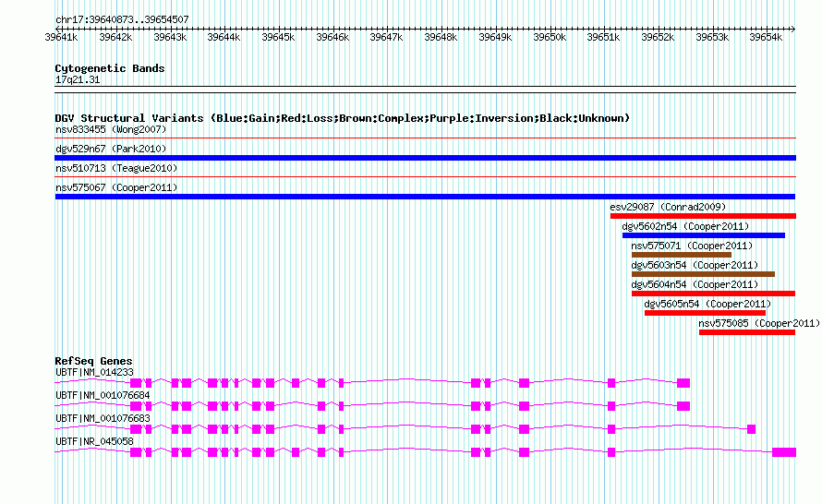Open the UBTF|NR_045058 transcript label
The height and width of the screenshot is (504, 822).
pyautogui.click(x=94, y=441)
